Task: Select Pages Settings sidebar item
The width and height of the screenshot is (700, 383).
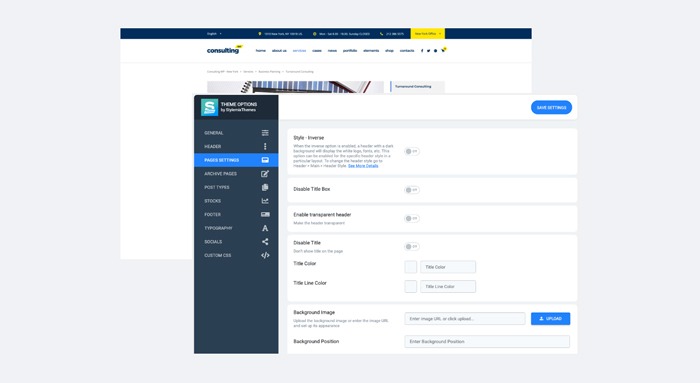Action: click(x=236, y=160)
